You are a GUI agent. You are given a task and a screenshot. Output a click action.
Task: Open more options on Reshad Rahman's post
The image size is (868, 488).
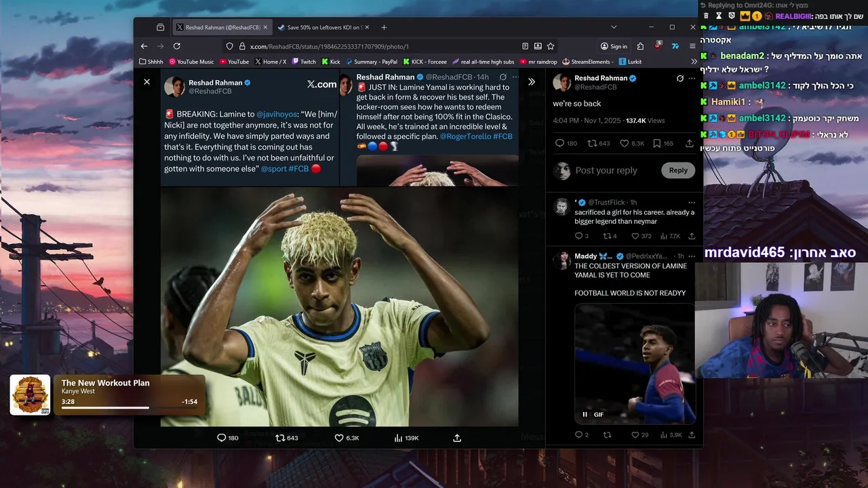tap(692, 79)
